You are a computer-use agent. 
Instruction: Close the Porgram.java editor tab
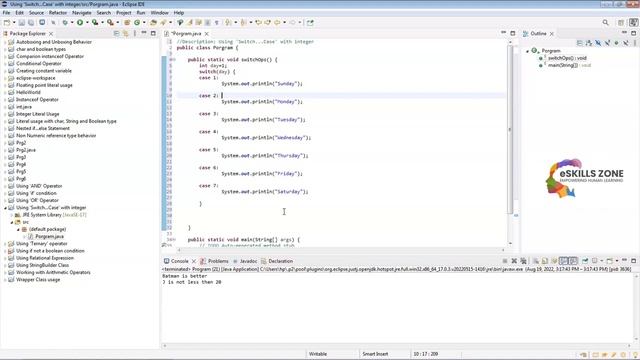(207, 33)
